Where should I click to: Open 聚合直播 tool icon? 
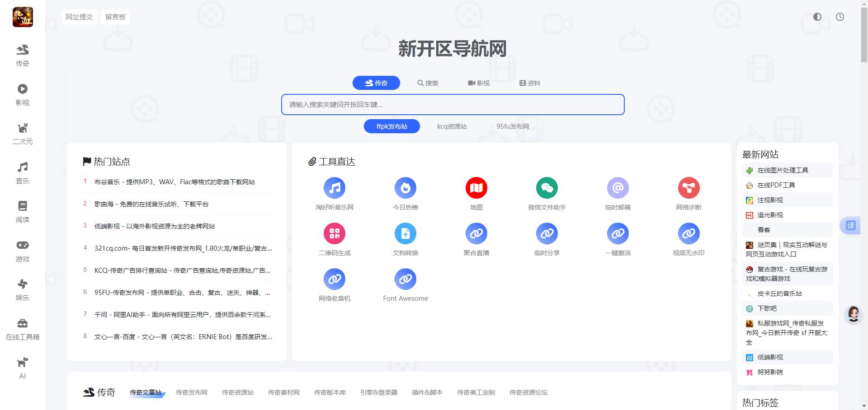(476, 233)
